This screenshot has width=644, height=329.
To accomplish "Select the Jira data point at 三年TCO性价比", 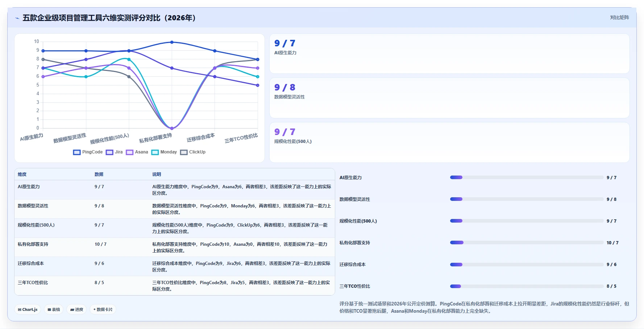I will 258,85.
